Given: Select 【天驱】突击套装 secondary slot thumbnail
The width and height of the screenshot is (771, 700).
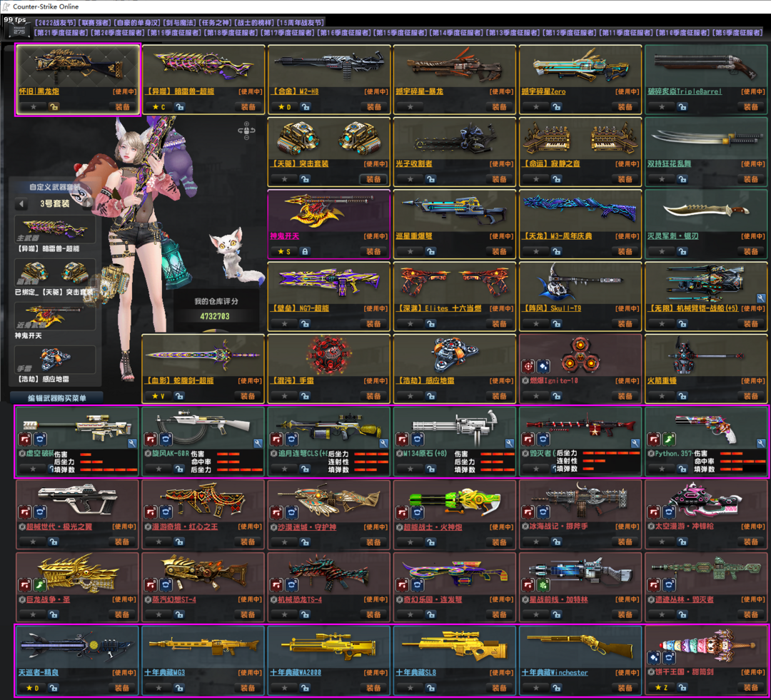Looking at the screenshot, I should point(54,273).
